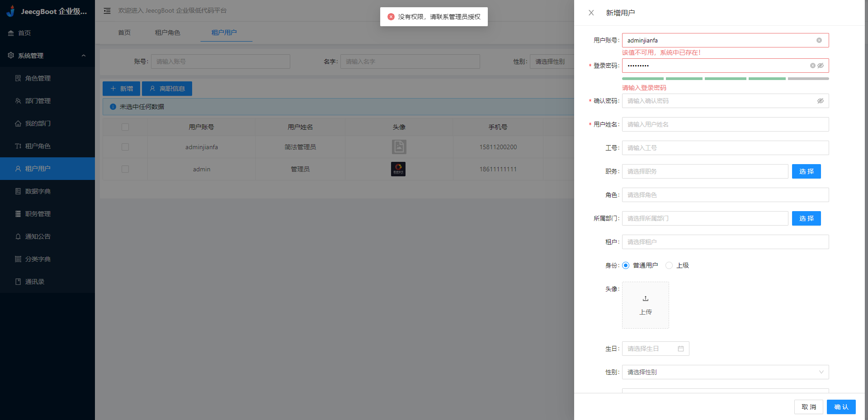
Task: Click the upload icon in 头像 box
Action: pos(646,298)
